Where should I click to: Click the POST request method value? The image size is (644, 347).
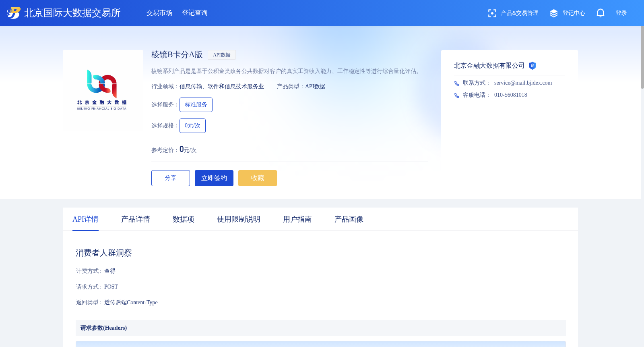[x=111, y=287]
